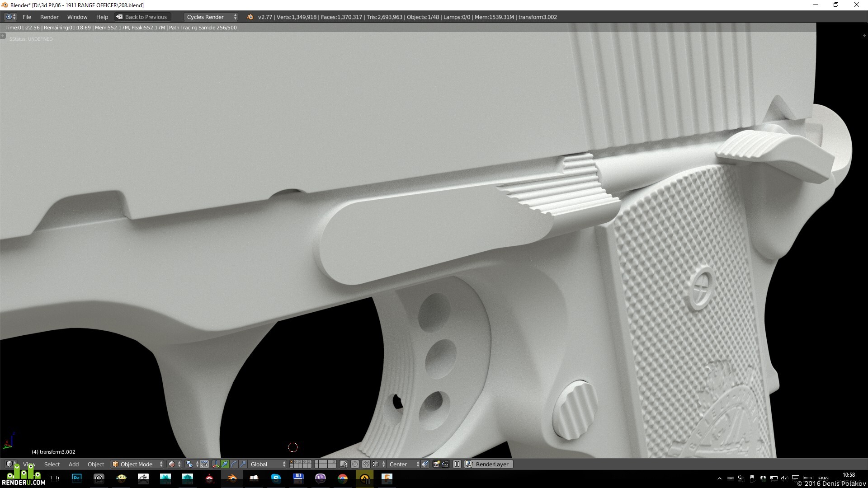Click the viewport shading sphere icon
Screen dimensions: 868x488
(172, 464)
